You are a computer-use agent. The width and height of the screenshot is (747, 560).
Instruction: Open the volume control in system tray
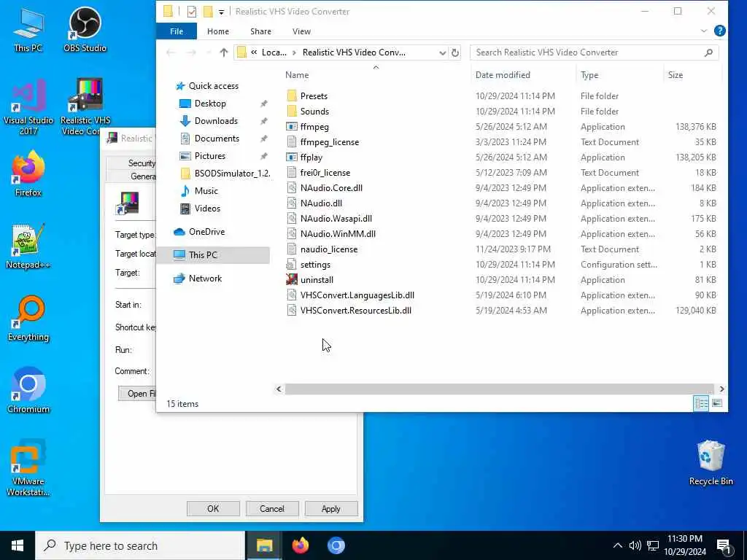[x=635, y=545]
